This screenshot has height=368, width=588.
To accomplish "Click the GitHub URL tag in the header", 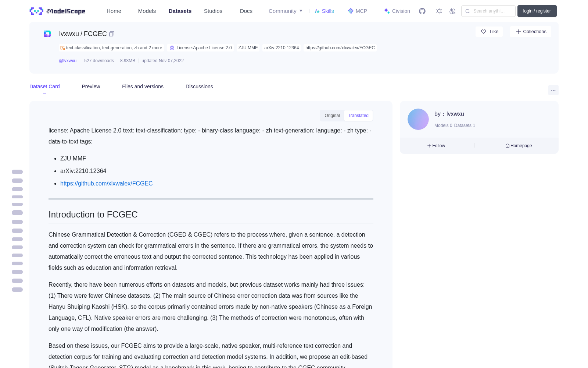I will (340, 48).
